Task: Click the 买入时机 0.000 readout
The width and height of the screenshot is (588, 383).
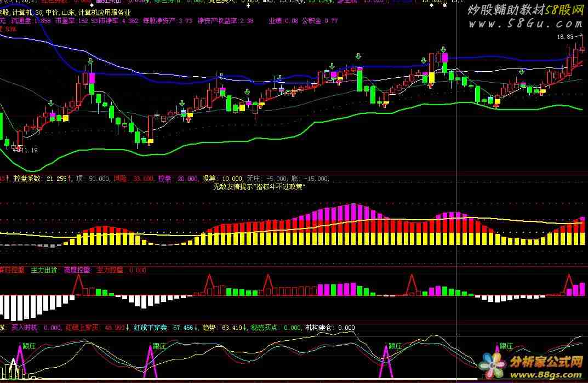Action: tap(36, 328)
